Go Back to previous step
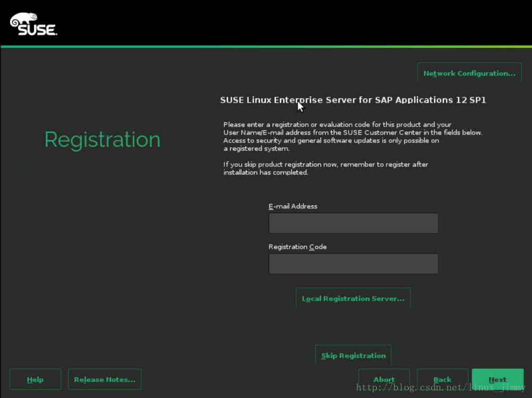Screen dimensions: 532x398 pos(442,379)
